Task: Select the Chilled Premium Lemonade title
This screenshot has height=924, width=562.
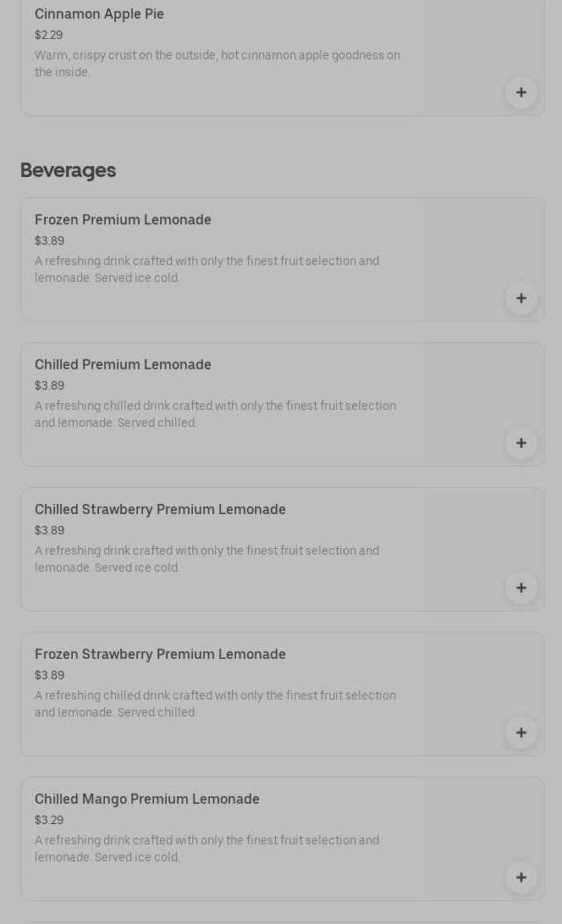Action: click(x=123, y=364)
